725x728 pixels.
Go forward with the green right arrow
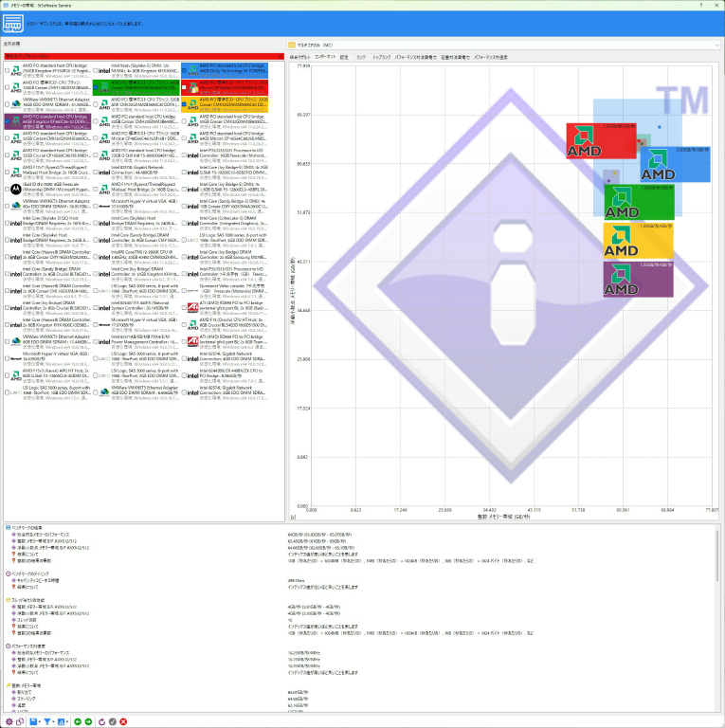pyautogui.click(x=88, y=721)
